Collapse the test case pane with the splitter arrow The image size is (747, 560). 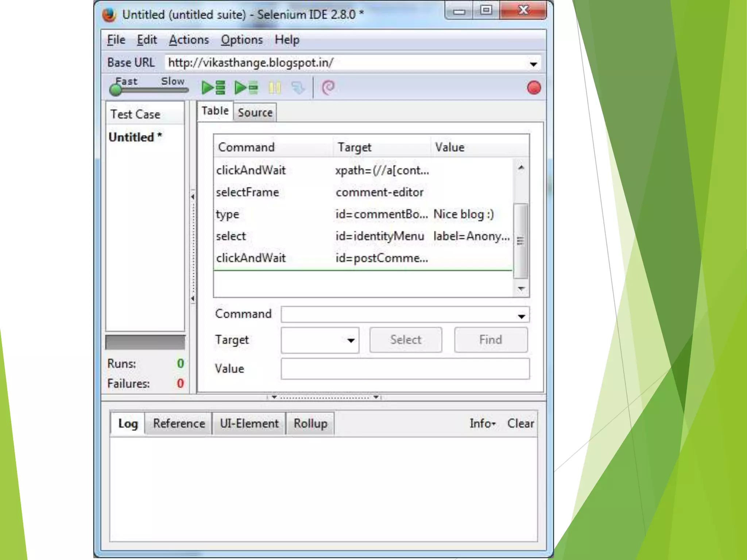pos(193,197)
